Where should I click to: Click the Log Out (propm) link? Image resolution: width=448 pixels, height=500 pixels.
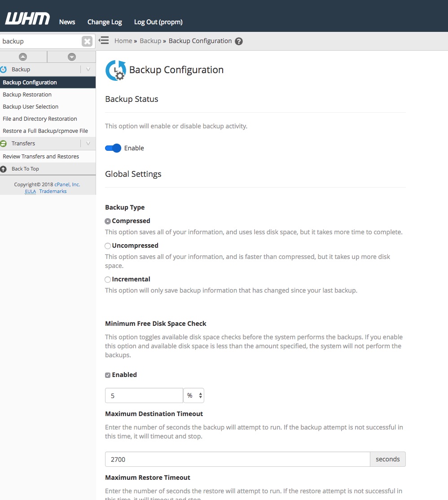point(158,22)
